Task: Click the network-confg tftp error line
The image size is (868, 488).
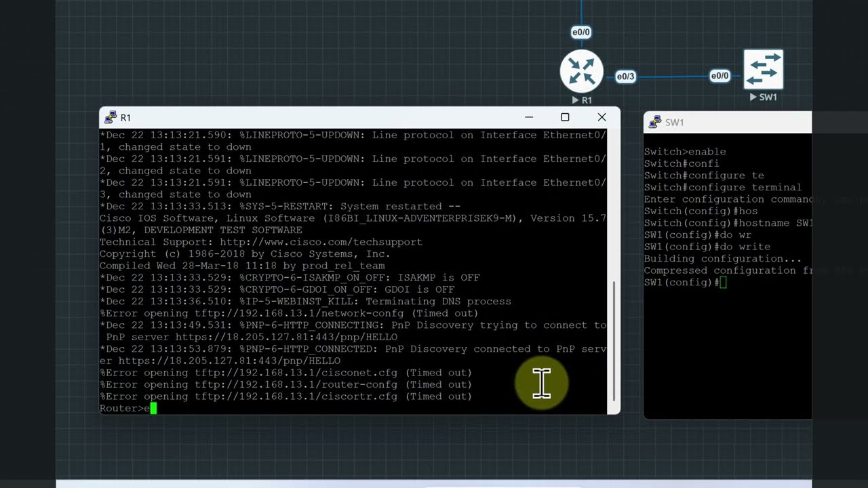Action: tap(289, 313)
